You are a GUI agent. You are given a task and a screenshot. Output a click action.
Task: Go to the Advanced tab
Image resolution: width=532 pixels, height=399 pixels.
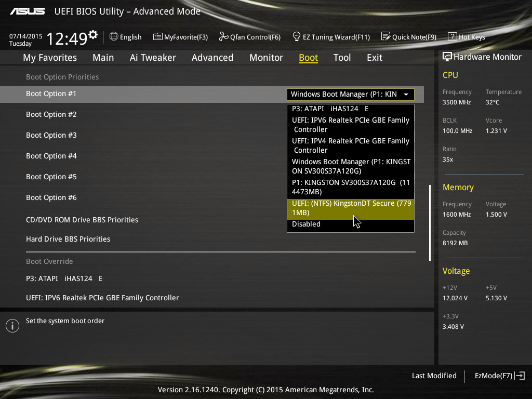pos(212,58)
